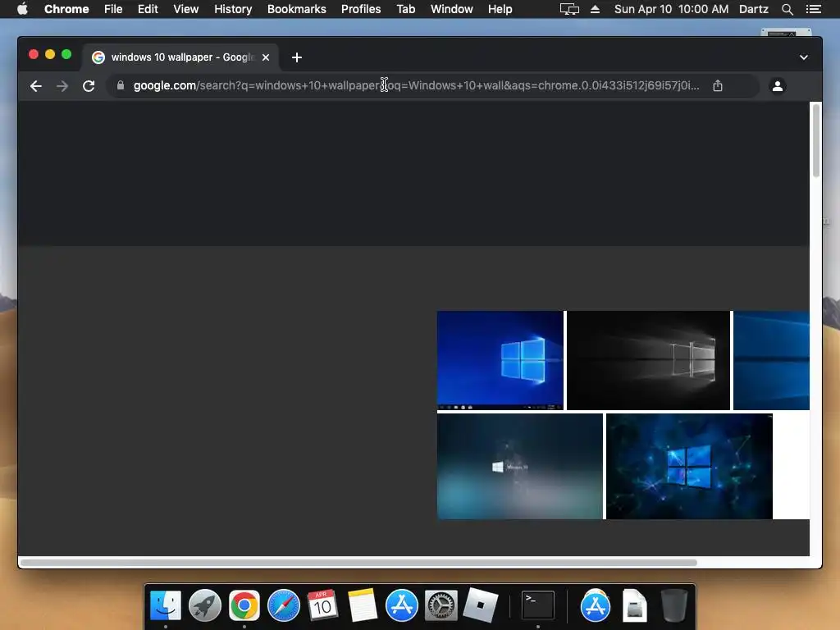
Task: Open Safari compass icon in Dock
Action: pos(284,605)
